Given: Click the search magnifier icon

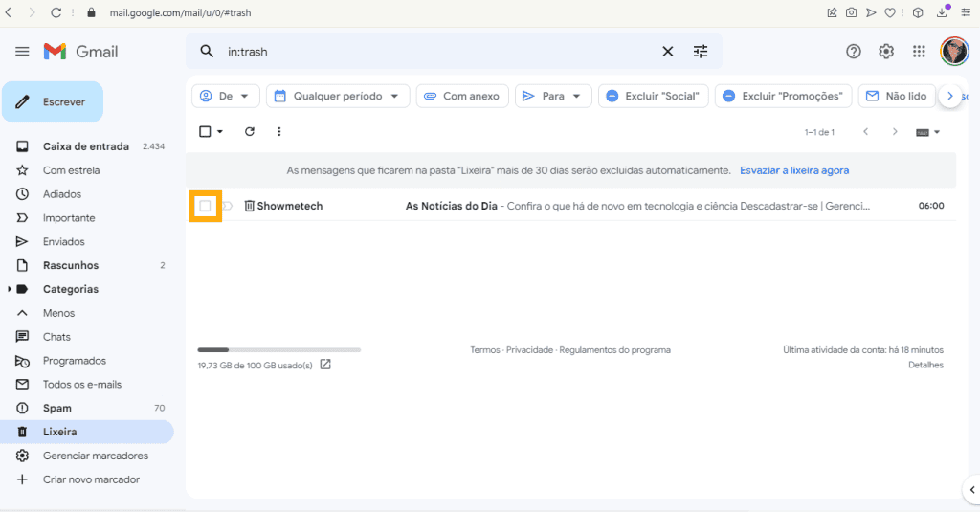Looking at the screenshot, I should (207, 52).
